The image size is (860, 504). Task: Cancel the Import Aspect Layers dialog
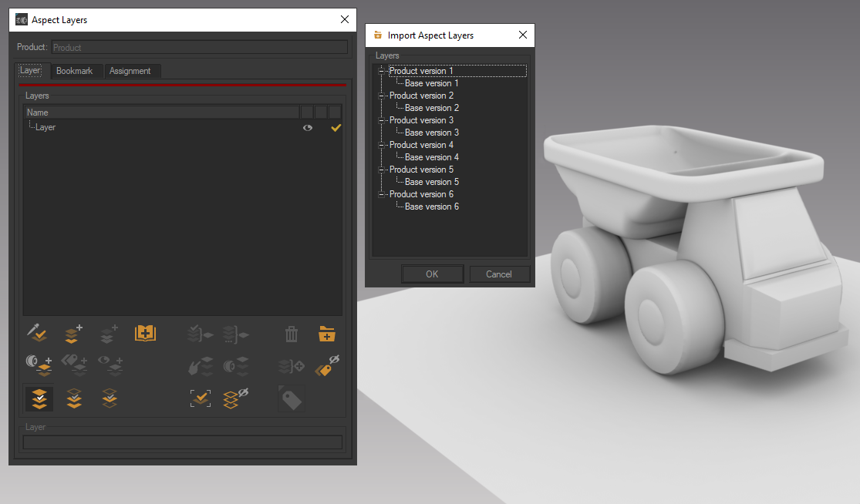(x=500, y=274)
